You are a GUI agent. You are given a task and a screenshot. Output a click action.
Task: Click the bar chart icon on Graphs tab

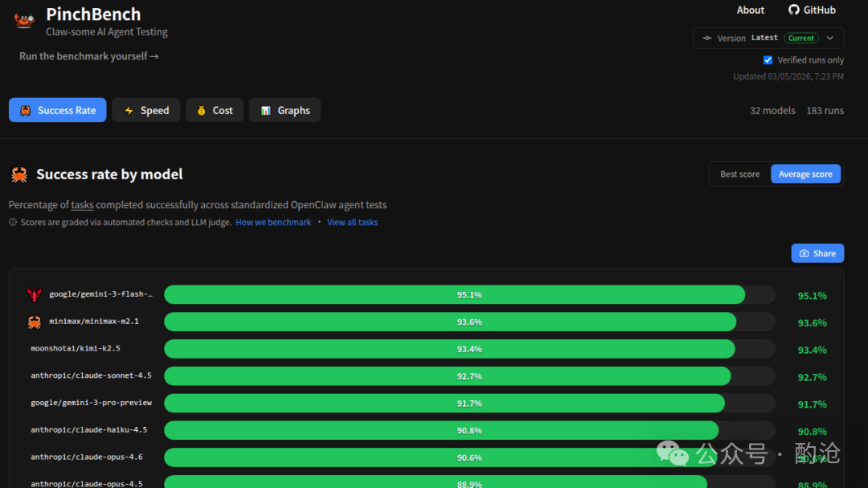(x=266, y=110)
